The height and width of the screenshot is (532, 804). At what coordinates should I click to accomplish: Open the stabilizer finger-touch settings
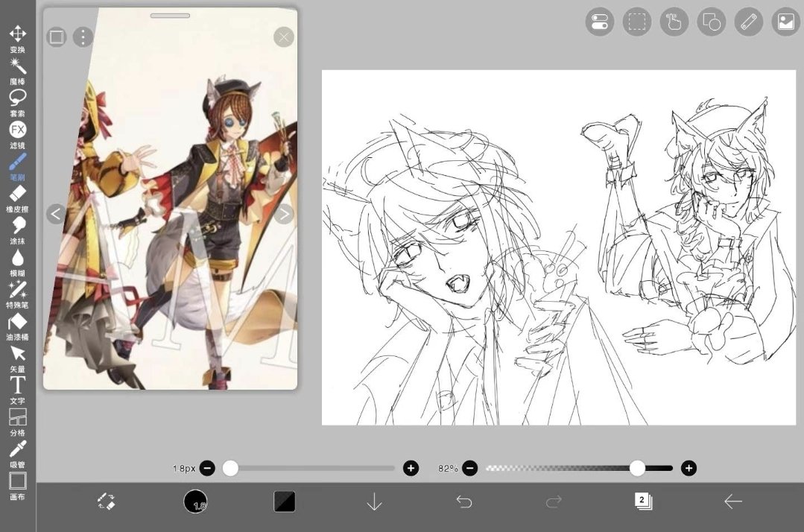674,22
